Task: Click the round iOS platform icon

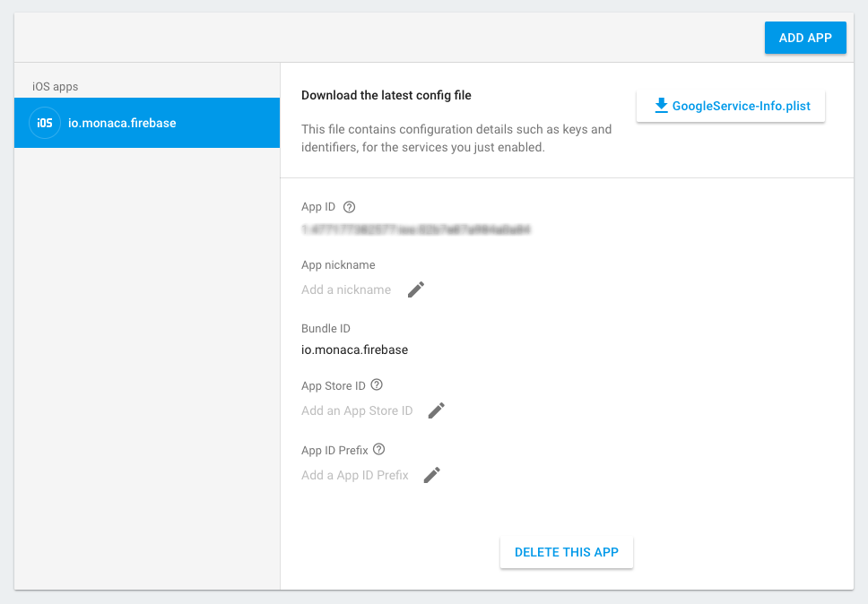Action: pyautogui.click(x=45, y=123)
